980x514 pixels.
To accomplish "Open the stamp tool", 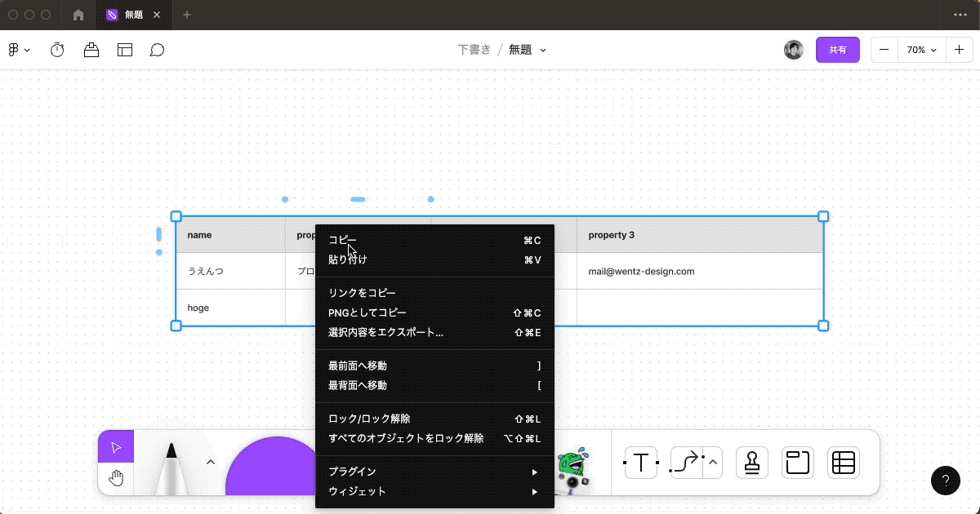I will (751, 463).
